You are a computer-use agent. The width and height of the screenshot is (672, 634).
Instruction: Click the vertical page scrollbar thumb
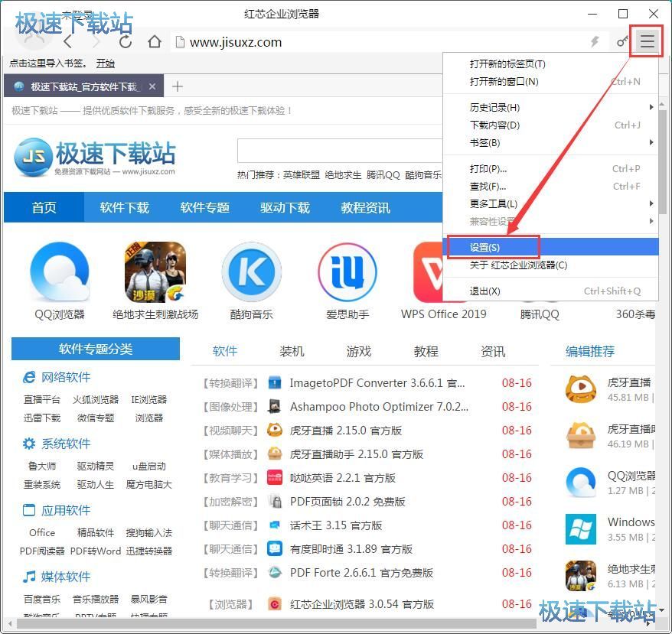(663, 163)
